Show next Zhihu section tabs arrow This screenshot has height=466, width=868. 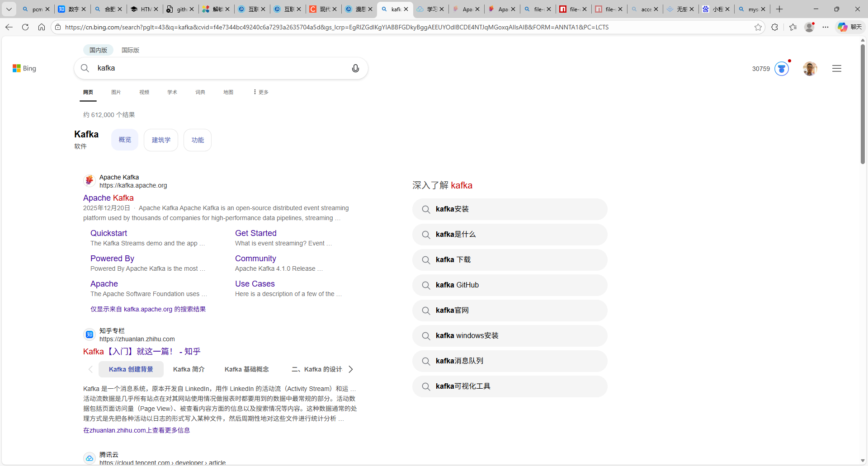tap(350, 369)
